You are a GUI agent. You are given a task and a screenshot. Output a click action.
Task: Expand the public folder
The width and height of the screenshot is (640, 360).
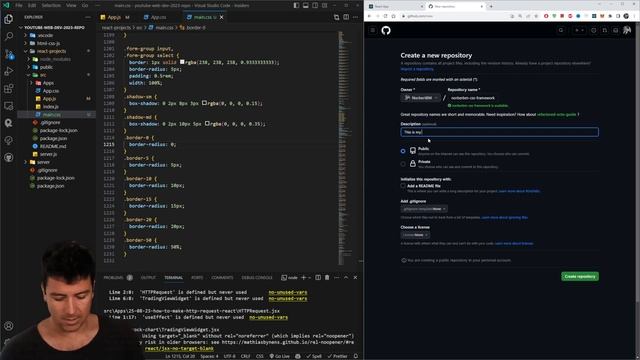46,67
